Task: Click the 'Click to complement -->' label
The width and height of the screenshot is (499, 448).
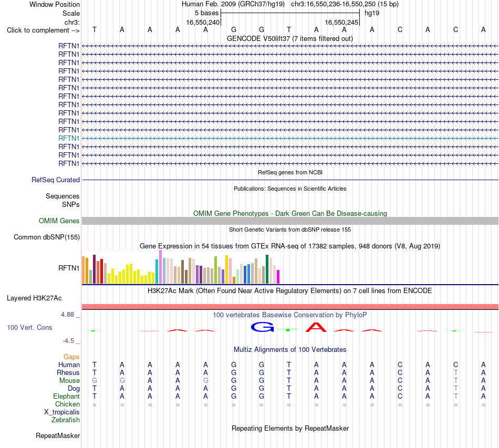Action: pos(43,30)
